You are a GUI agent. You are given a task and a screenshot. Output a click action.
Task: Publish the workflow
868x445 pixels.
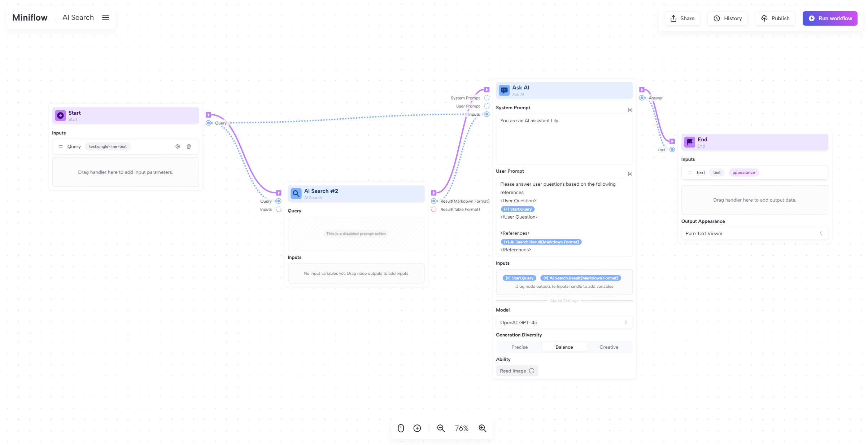[x=775, y=18]
